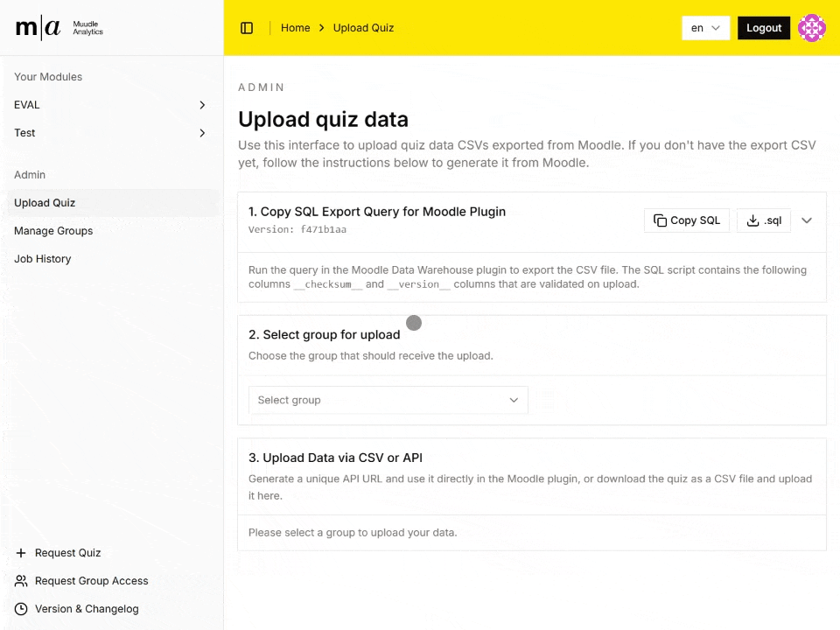This screenshot has height=630, width=840.
Task: Download the .sql file
Action: pyautogui.click(x=764, y=220)
